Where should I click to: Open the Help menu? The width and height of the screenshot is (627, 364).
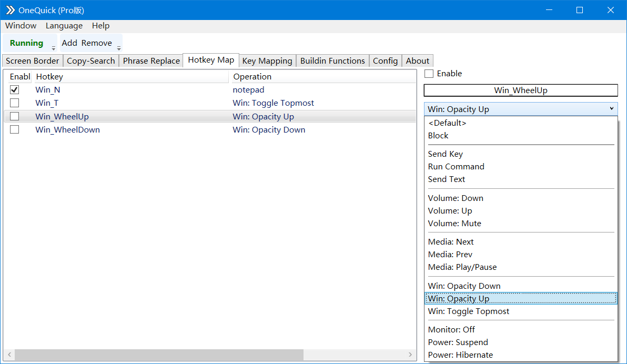coord(101,25)
